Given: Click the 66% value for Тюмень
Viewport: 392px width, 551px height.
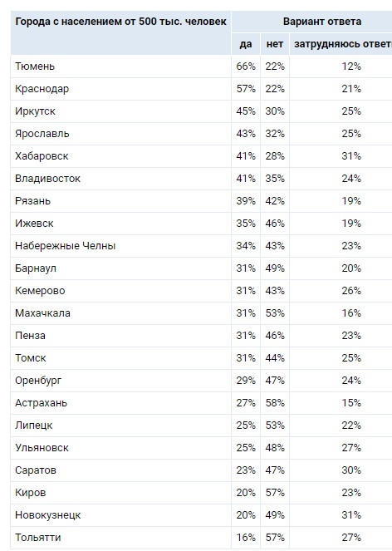Looking at the screenshot, I should tap(246, 66).
